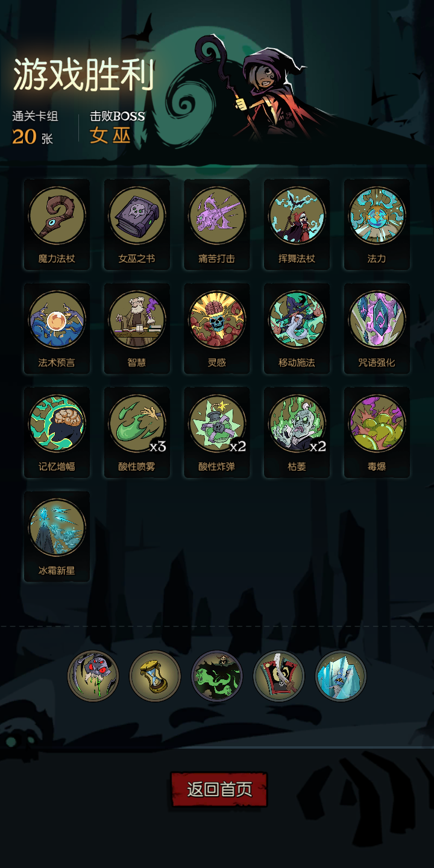This screenshot has width=434, height=868.
Task: Select the 魔力法杖 staff card
Action: coord(57,225)
